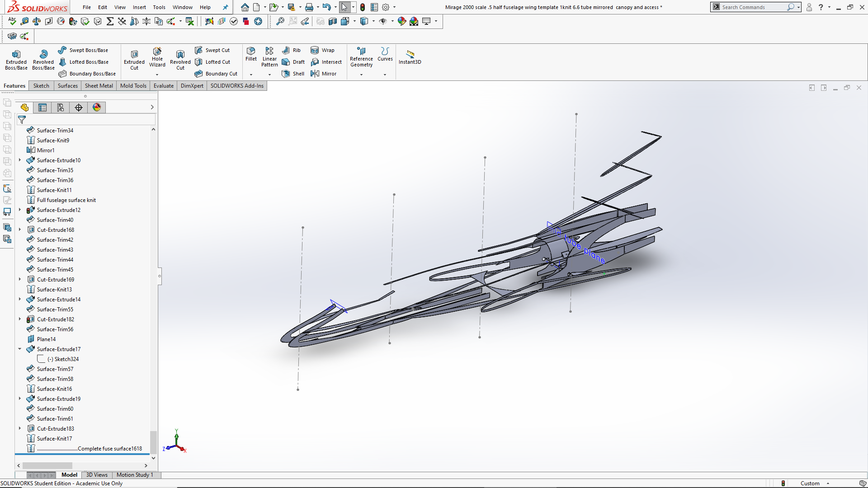Expand the Surface-Extrude14 feature
This screenshot has height=488, width=868.
[20, 299]
